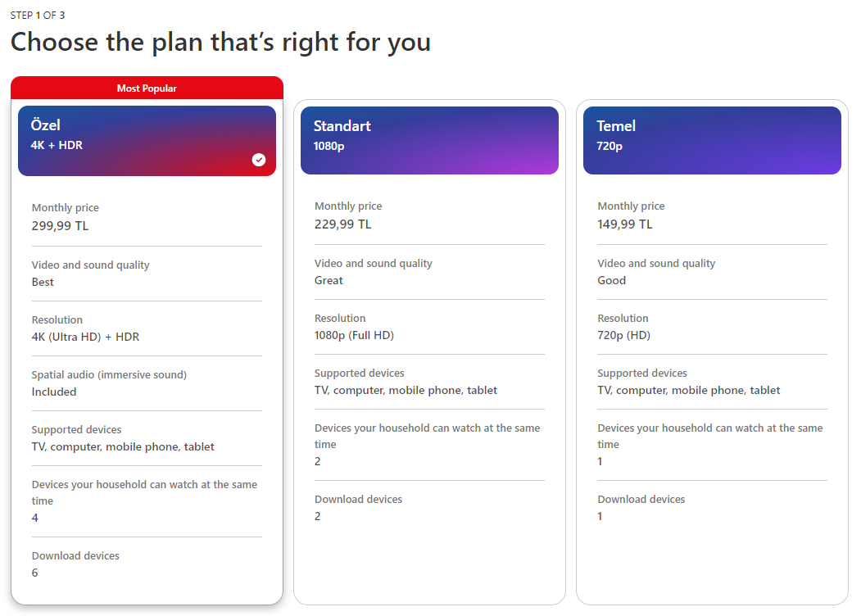Click 720p (HD) resolution text
The height and width of the screenshot is (616, 861).
(x=623, y=335)
